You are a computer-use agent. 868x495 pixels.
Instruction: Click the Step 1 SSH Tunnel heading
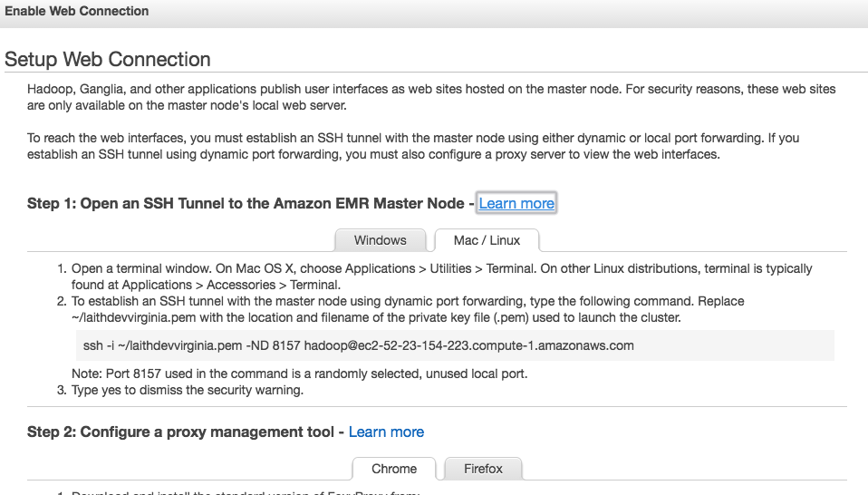pos(246,204)
